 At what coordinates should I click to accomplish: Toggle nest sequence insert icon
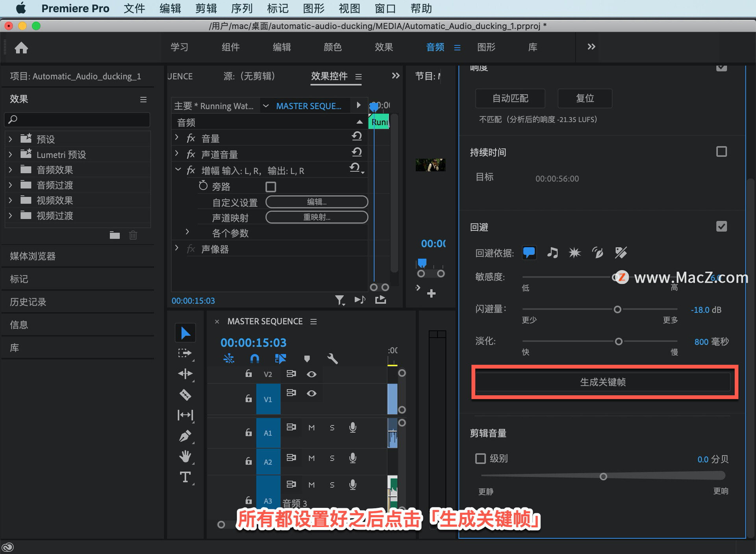pyautogui.click(x=229, y=359)
